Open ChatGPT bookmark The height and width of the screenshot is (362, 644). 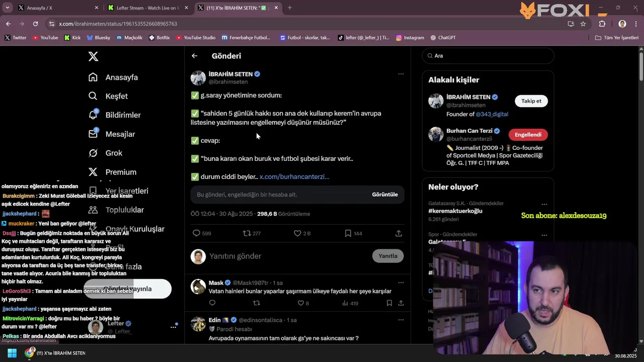click(443, 38)
